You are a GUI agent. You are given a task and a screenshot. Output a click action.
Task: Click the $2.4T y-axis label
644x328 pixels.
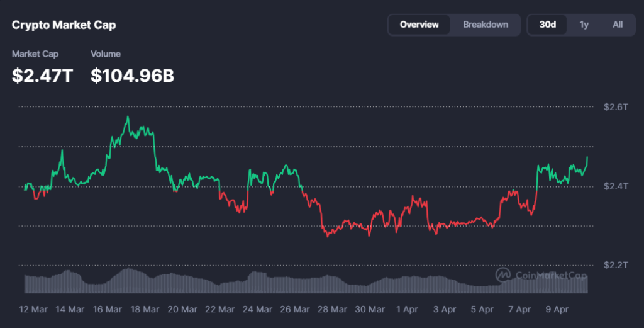[x=616, y=186]
